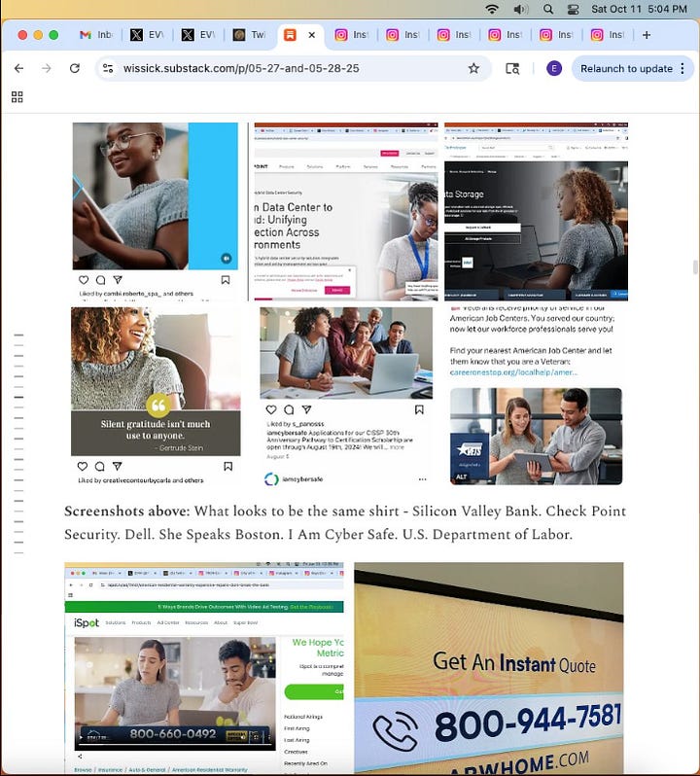This screenshot has height=776, width=700.
Task: Click the page vertical scrollbar
Action: coord(695,267)
